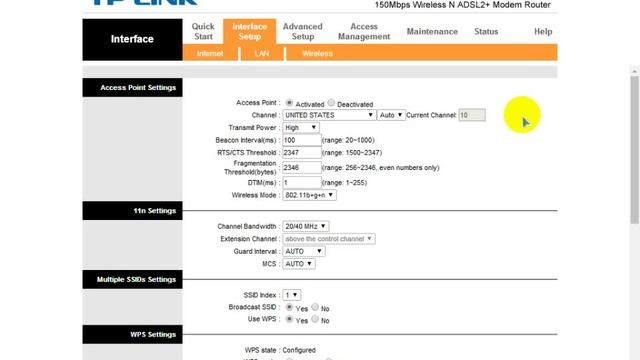Click the Beacon Interval input field
The image size is (640, 360).
tap(302, 140)
